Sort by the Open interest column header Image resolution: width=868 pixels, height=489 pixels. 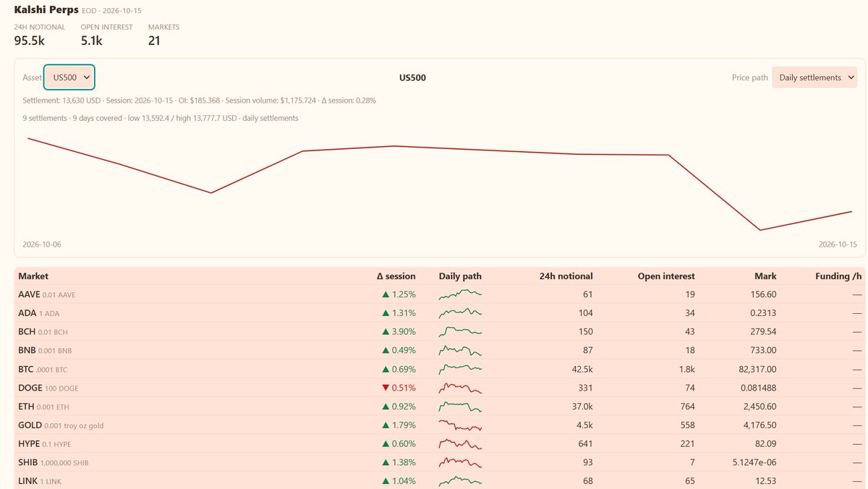click(666, 276)
